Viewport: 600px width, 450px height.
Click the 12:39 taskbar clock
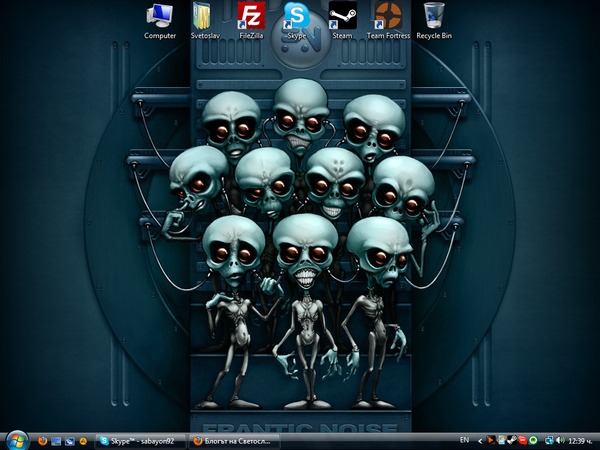(580, 441)
